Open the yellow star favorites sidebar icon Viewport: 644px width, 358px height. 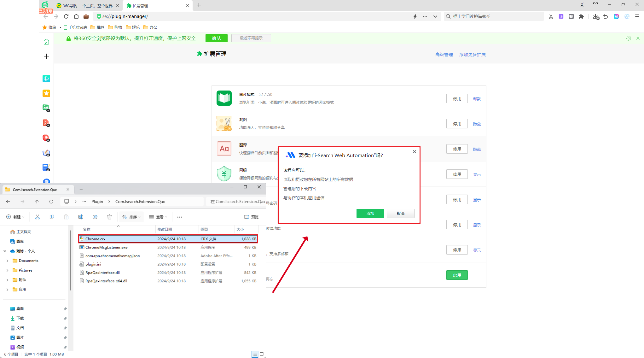point(46,93)
